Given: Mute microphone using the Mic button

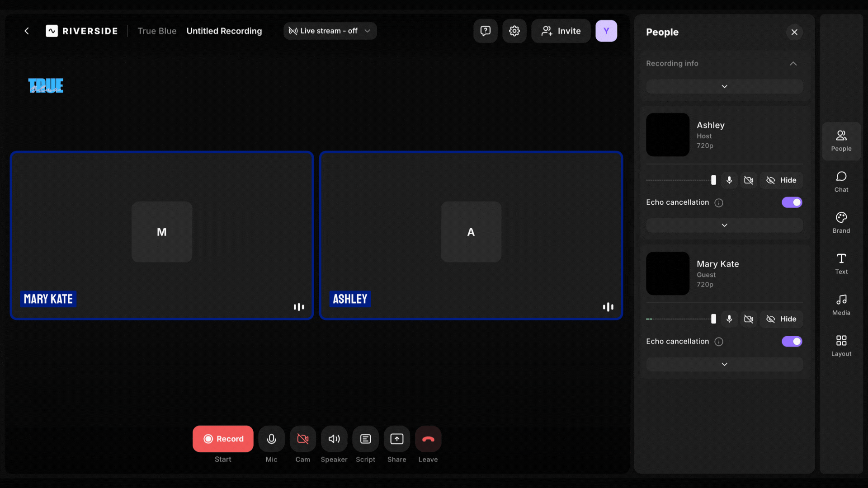Looking at the screenshot, I should tap(271, 439).
